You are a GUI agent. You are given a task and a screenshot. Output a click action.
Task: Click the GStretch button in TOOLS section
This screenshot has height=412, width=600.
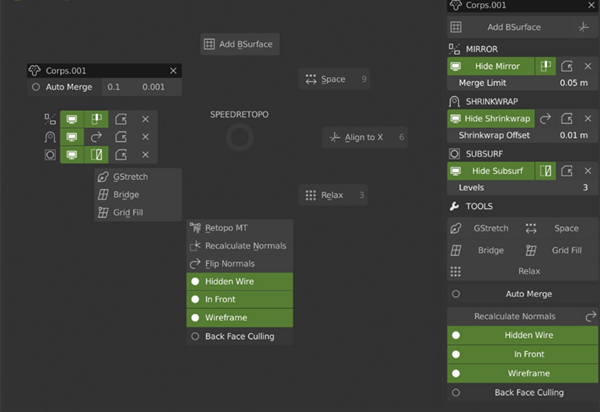click(482, 228)
